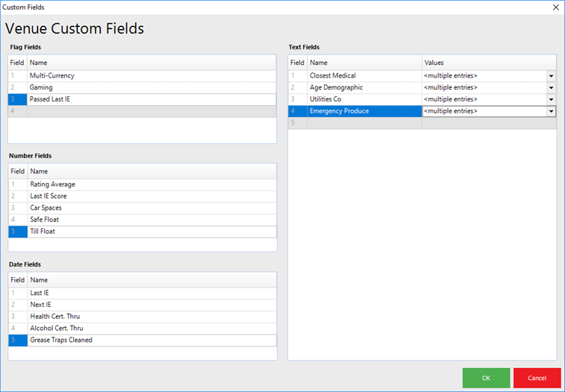
Task: Open Utilities Co values dropdown arrow
Action: [551, 99]
